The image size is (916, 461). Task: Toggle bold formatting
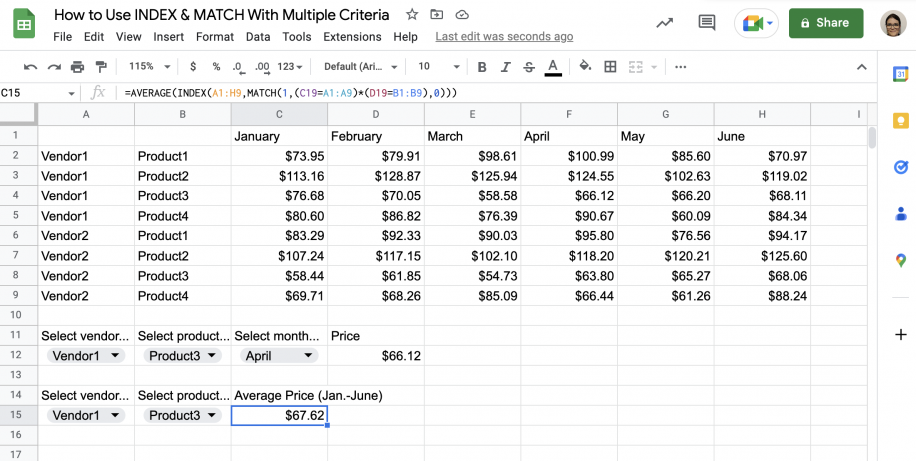(482, 67)
